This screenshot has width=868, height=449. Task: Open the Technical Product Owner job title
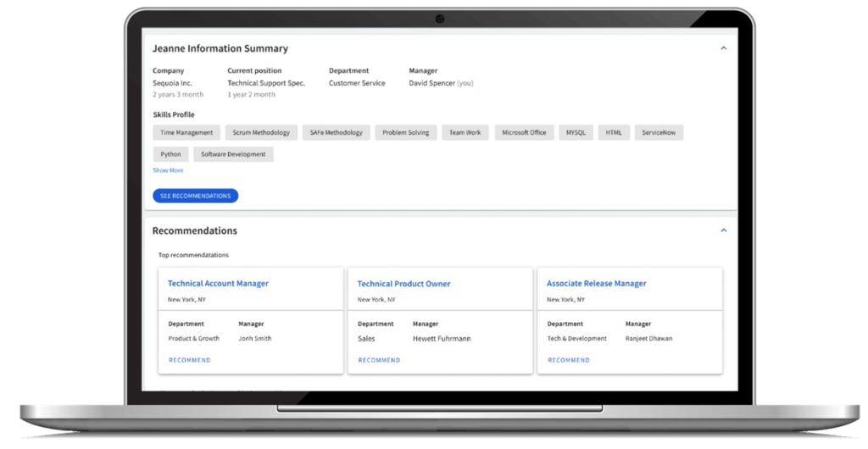click(403, 284)
